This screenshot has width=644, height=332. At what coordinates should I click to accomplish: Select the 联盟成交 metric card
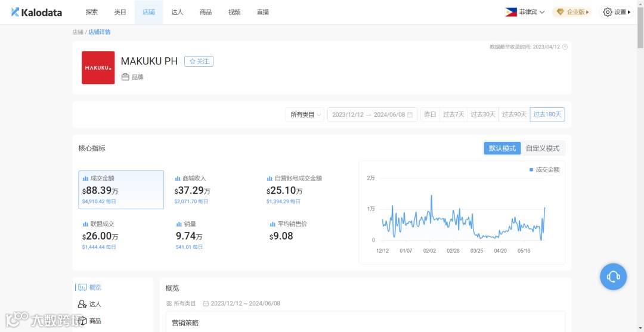tap(121, 235)
